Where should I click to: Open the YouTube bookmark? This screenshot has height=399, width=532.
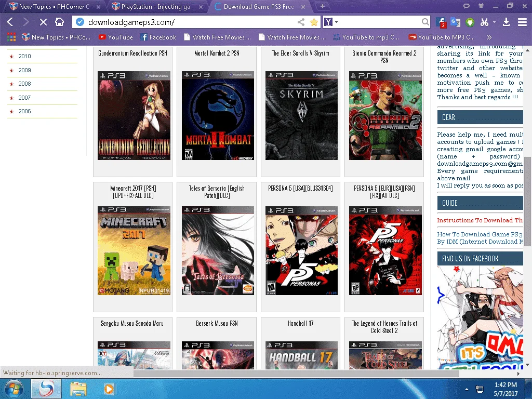116,37
